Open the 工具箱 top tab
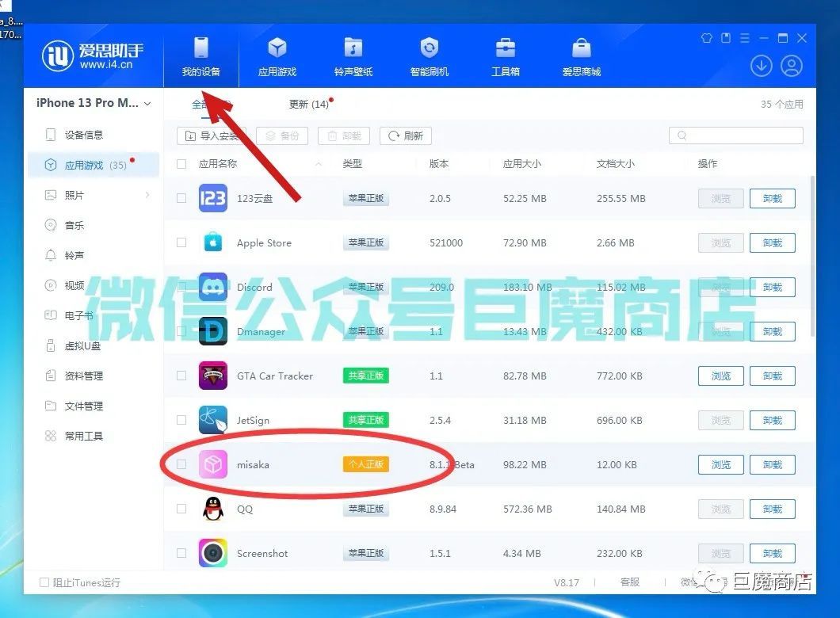Viewport: 840px width, 618px height. [505, 56]
